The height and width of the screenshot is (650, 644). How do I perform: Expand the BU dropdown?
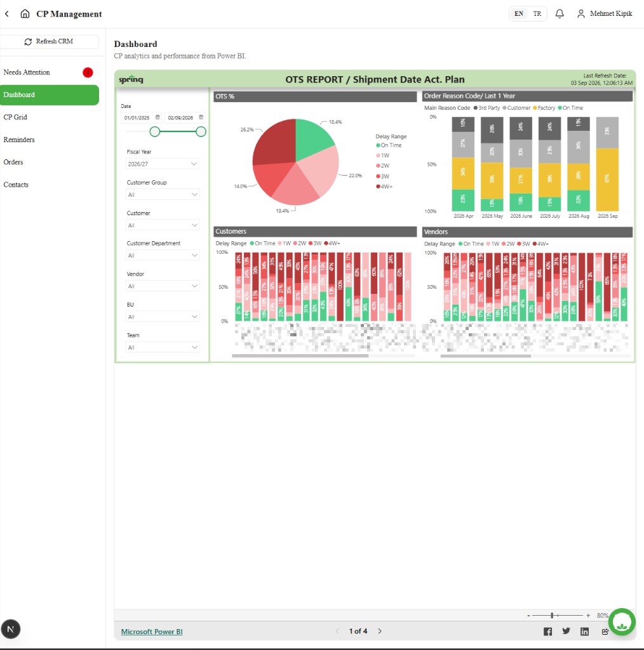162,317
